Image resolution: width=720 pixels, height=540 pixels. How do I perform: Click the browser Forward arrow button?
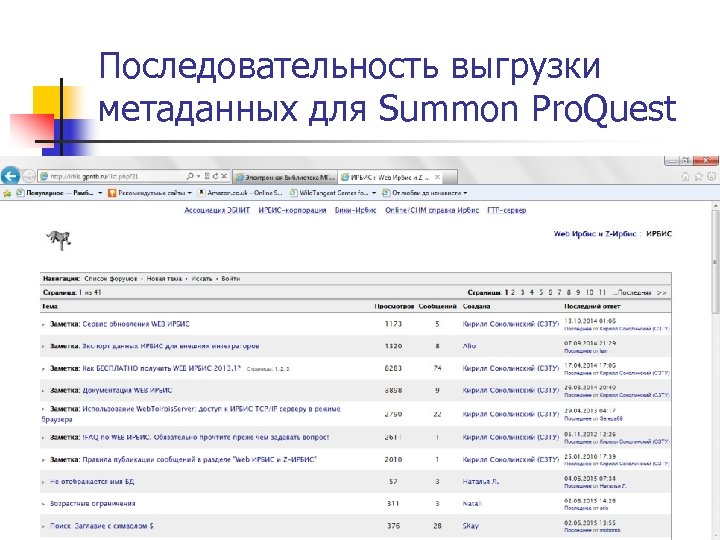29,176
